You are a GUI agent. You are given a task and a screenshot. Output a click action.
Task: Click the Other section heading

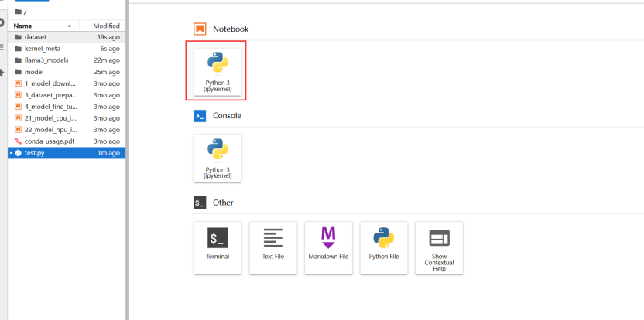tap(223, 203)
